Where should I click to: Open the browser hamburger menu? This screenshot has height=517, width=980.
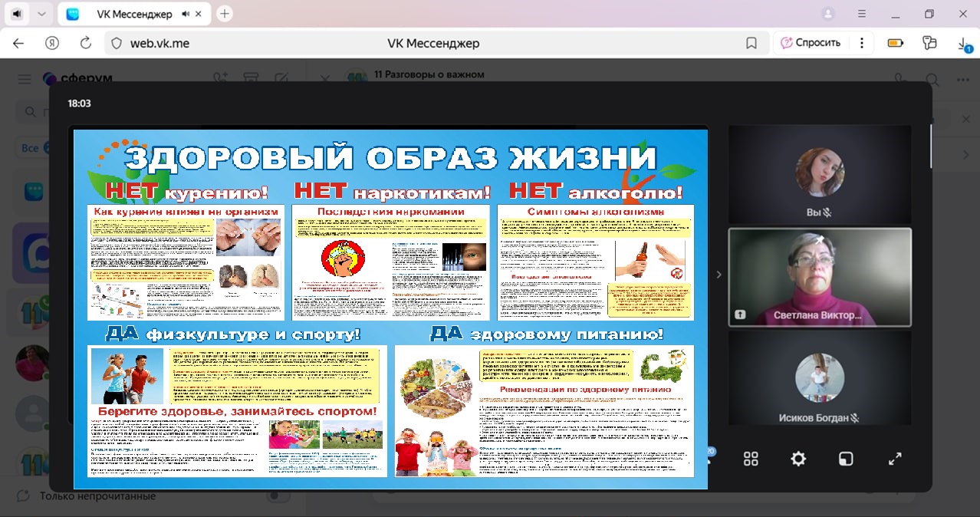pyautogui.click(x=862, y=14)
